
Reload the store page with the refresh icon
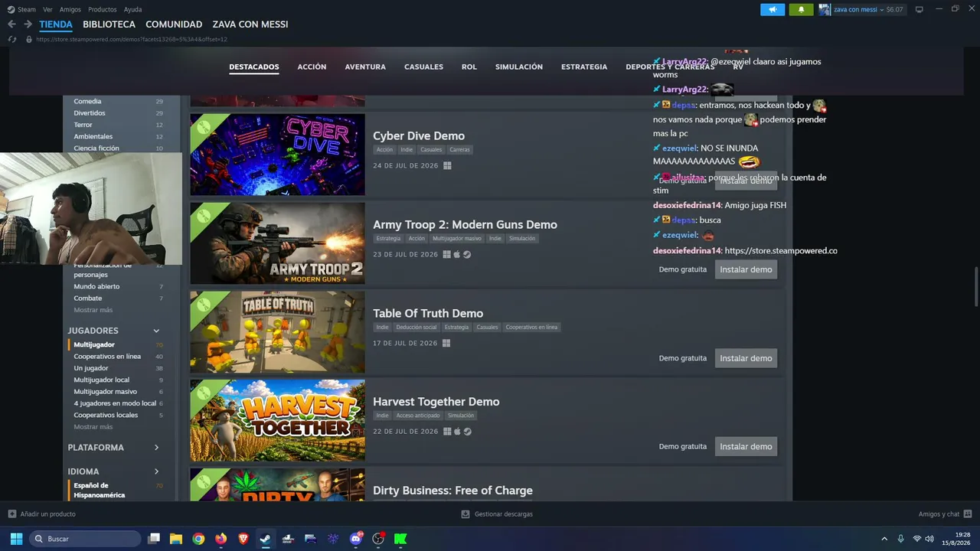11,39
